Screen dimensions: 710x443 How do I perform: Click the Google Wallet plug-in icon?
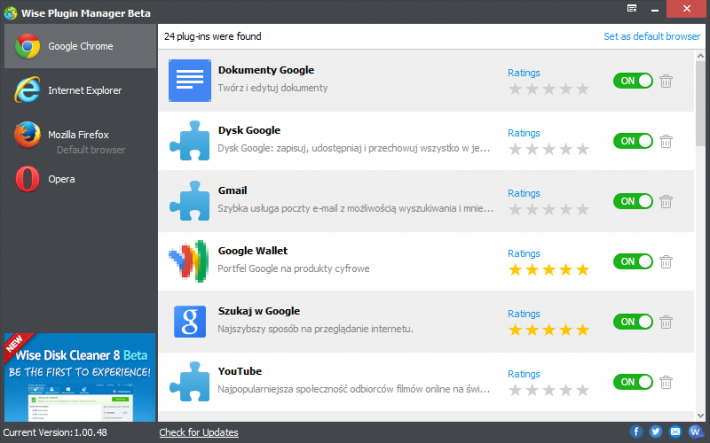[189, 261]
